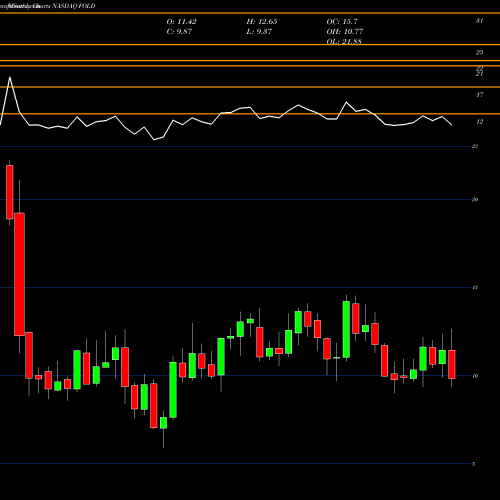500x500 pixels.
Task: Click the highest spike of the white indicator line
Action: (10, 78)
